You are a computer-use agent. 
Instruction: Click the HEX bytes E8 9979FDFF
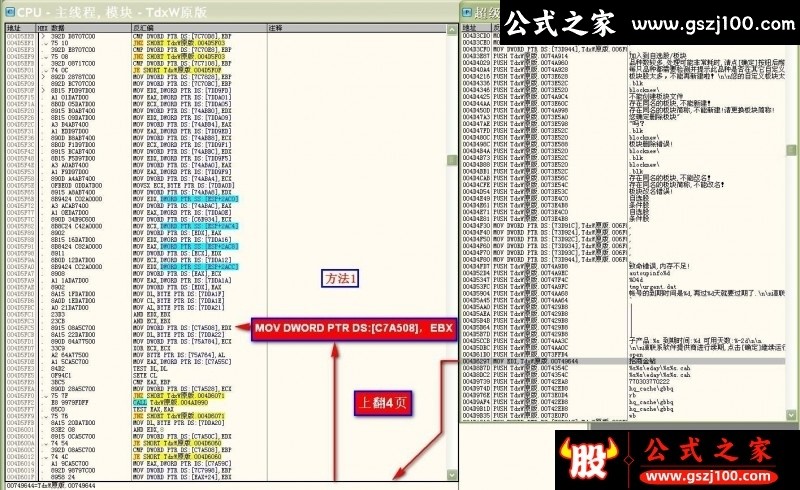tap(69, 402)
